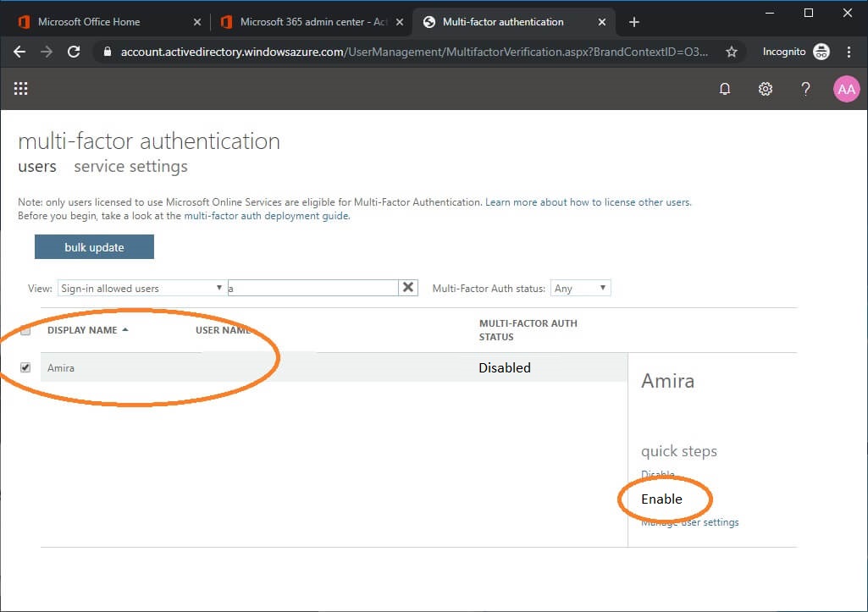
Task: Select the Multi-factor authentication browser tab
Action: click(x=514, y=22)
